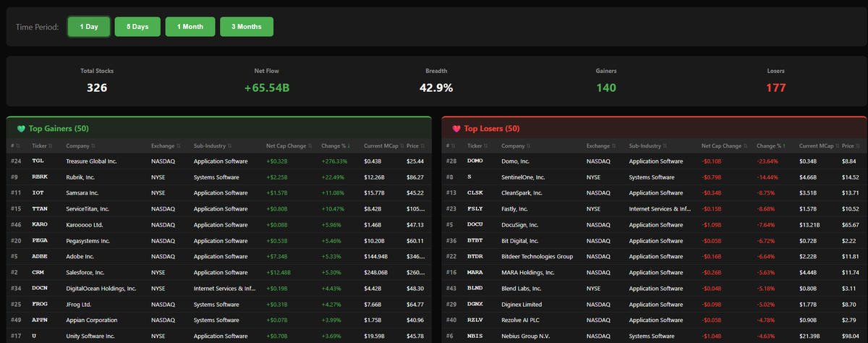Click the Losers count 177
The image size is (868, 343).
click(775, 88)
